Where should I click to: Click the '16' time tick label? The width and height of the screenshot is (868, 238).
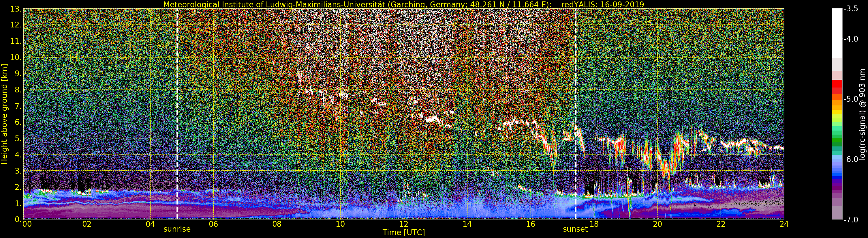[530, 224]
